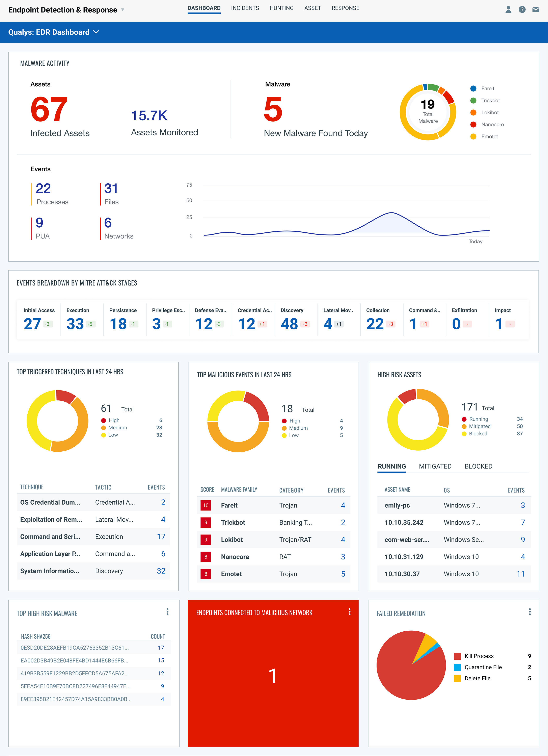The height and width of the screenshot is (756, 548).
Task: Open Failed Remediation widget options menu
Action: 530,612
